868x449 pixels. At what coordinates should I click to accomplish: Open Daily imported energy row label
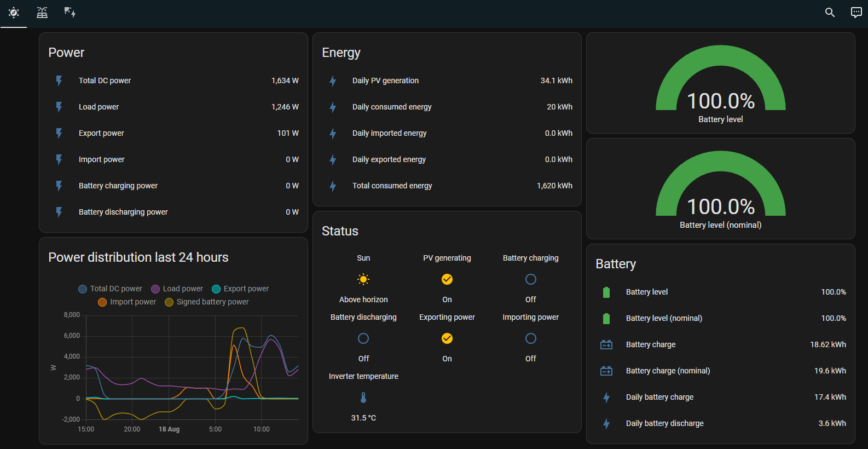coord(390,133)
